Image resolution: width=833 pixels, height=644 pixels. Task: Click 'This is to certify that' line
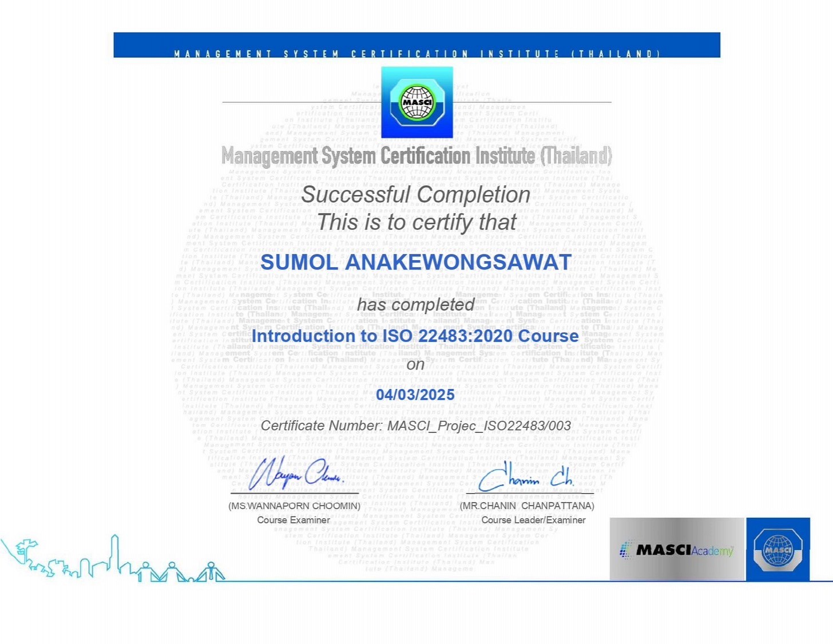tap(416, 222)
